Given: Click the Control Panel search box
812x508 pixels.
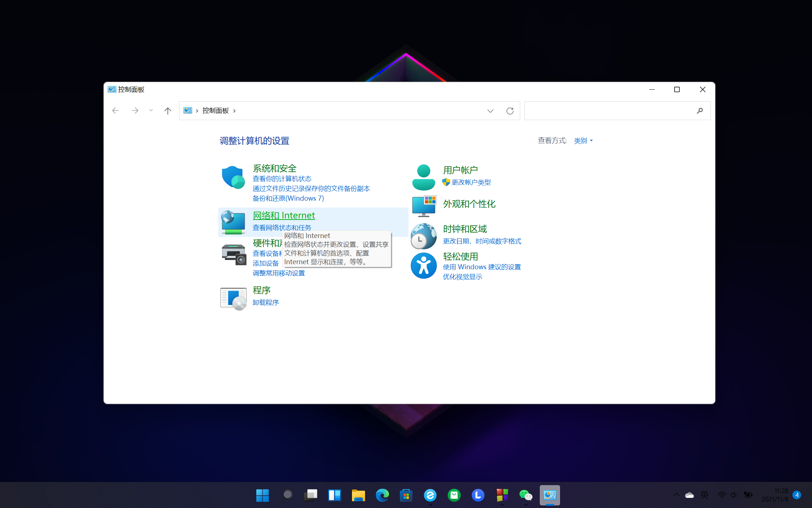Looking at the screenshot, I should (x=609, y=111).
